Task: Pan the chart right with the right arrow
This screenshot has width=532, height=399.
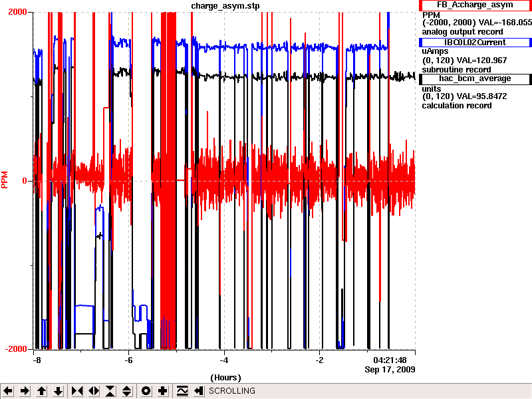Action: pos(25,391)
